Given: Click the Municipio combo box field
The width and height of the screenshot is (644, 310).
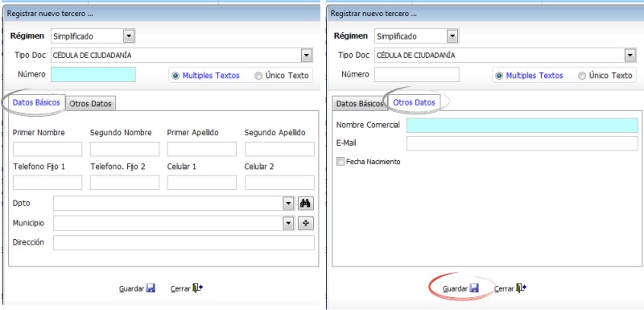Looking at the screenshot, I should (174, 223).
